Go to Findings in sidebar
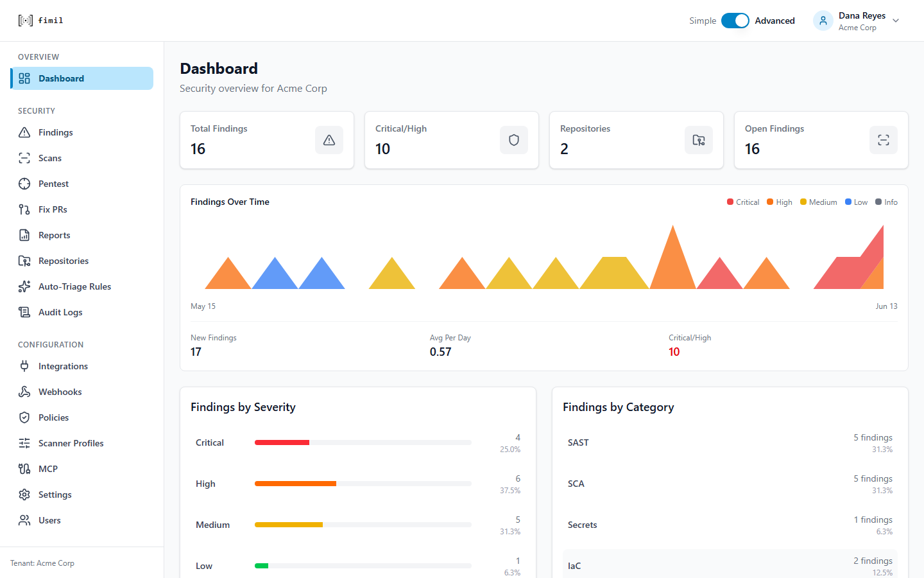924x578 pixels. point(82,132)
